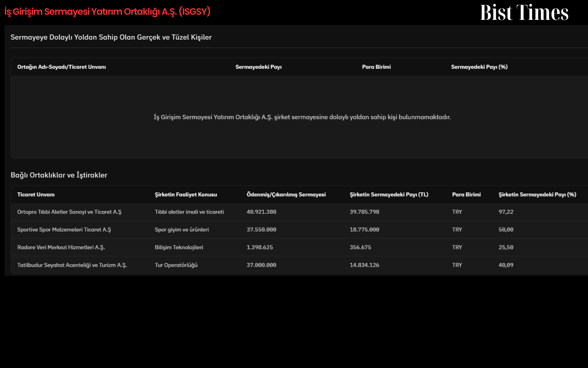Image resolution: width=588 pixels, height=368 pixels.
Task: Click the 37.550.000 capital value
Action: tap(261, 230)
